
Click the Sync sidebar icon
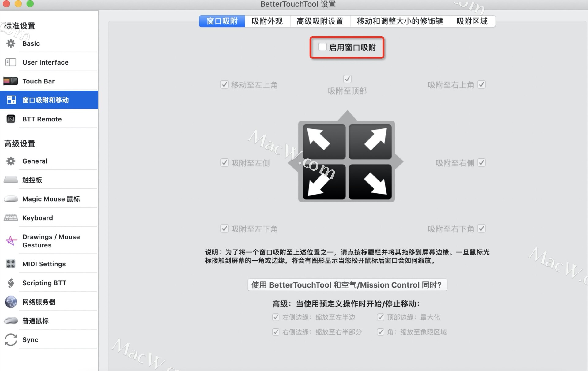click(10, 339)
